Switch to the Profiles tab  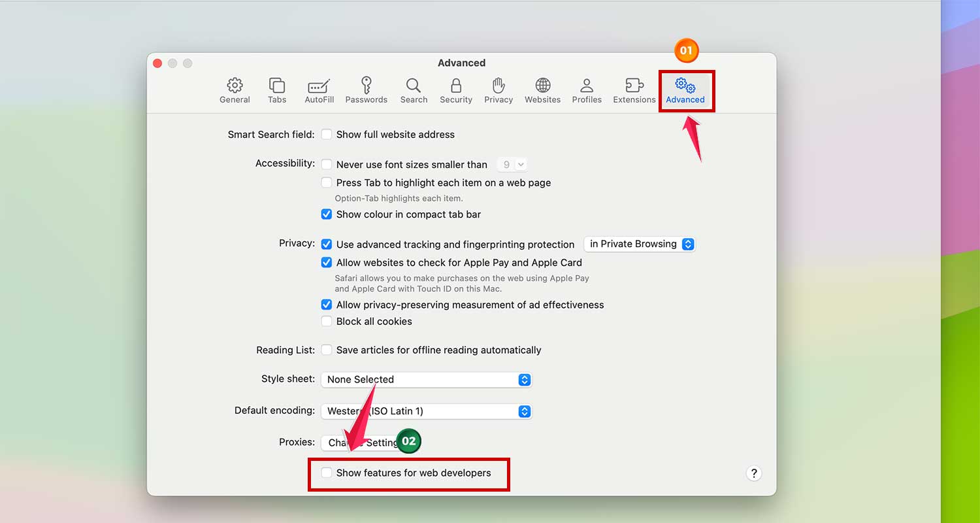[587, 90]
